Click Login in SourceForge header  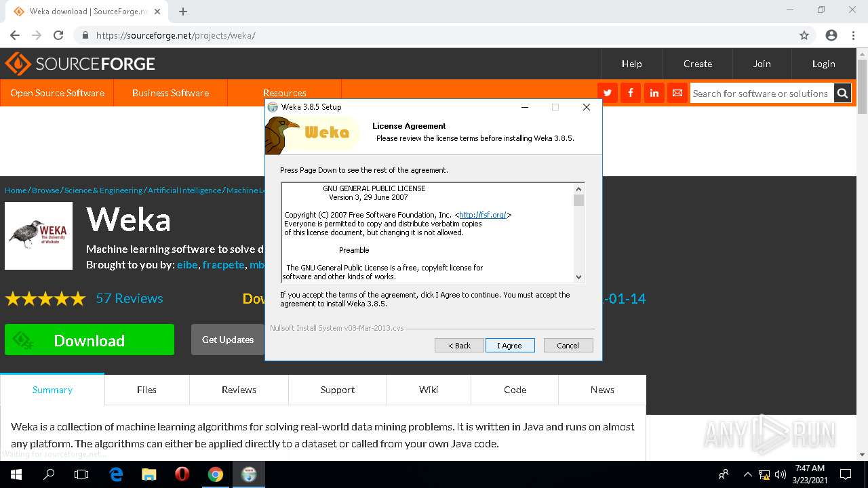coord(823,64)
